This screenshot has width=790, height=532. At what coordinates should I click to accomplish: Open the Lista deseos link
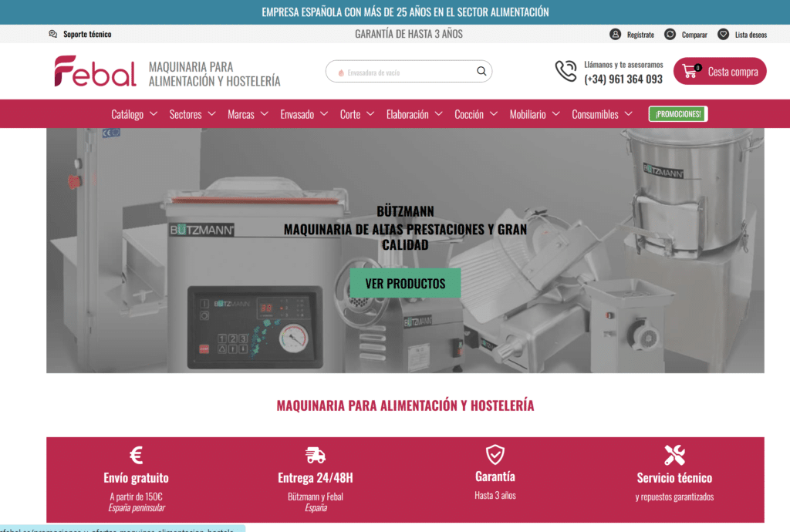point(751,35)
